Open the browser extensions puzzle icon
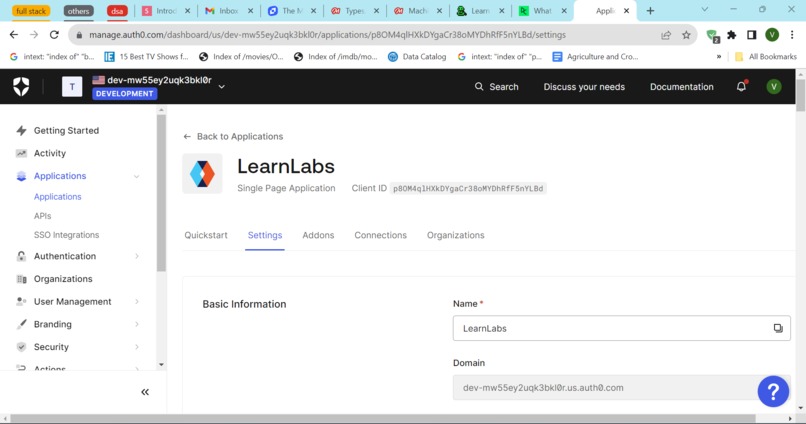This screenshot has height=424, width=806. click(731, 35)
